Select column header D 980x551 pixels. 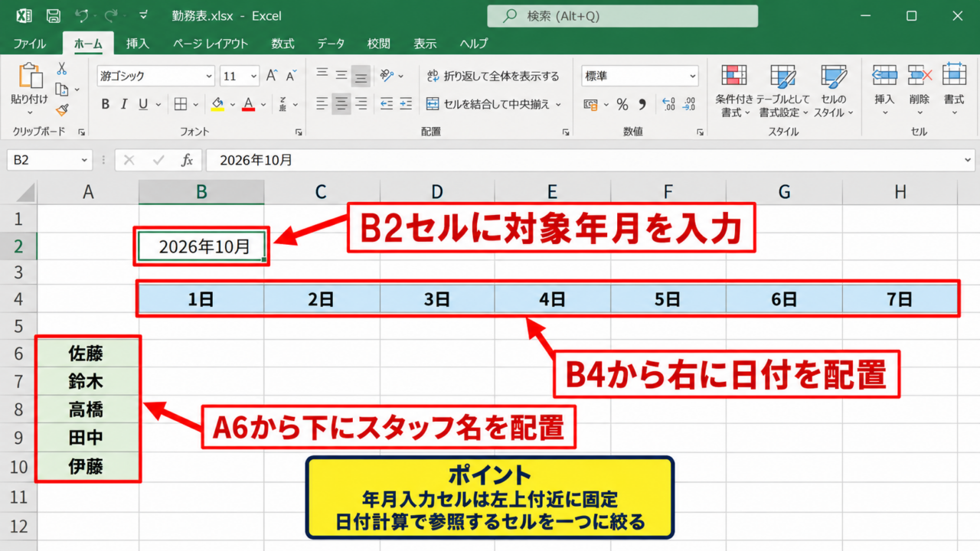[436, 192]
